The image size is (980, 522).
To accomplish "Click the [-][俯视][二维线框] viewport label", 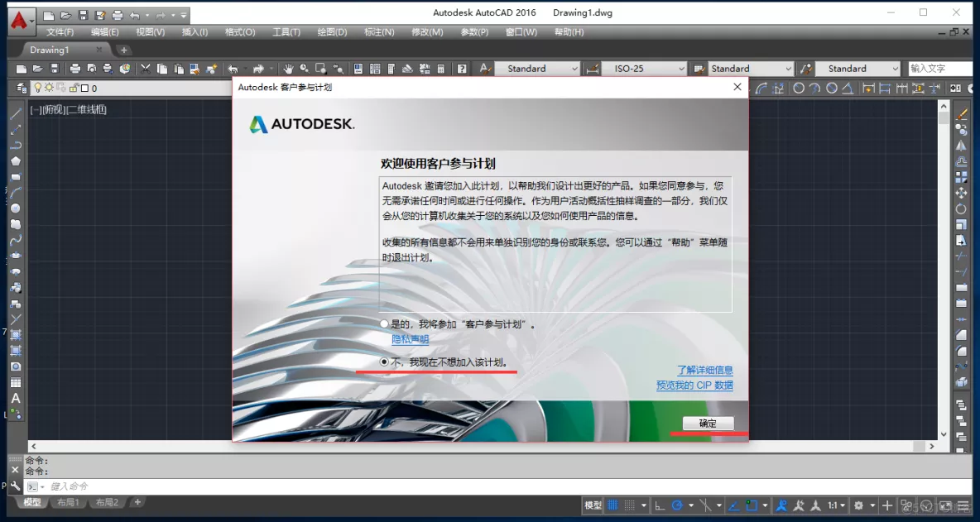I will (69, 110).
